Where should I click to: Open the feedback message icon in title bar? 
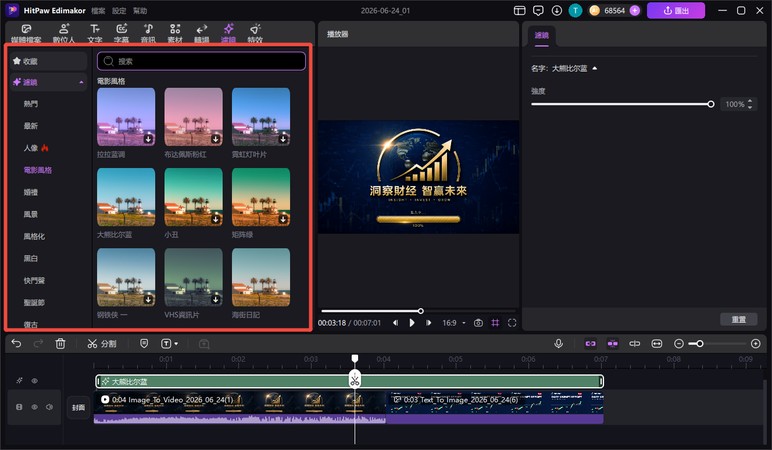538,10
